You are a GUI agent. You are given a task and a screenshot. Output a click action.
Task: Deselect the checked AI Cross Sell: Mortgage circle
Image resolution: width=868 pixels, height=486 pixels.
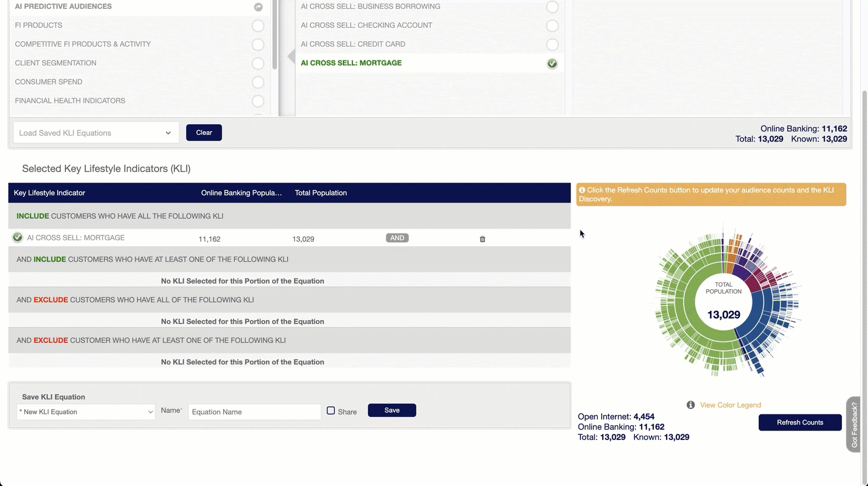[x=552, y=63]
